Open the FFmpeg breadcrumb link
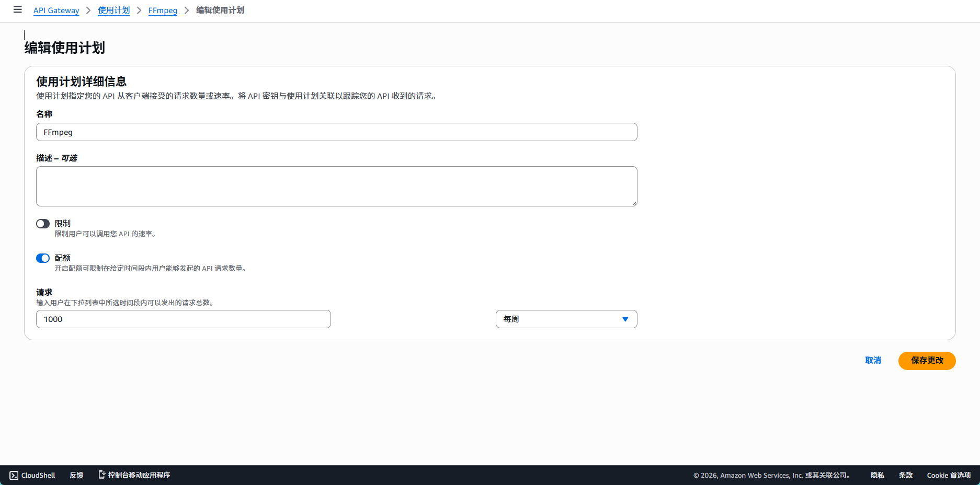The height and width of the screenshot is (485, 980). point(163,10)
